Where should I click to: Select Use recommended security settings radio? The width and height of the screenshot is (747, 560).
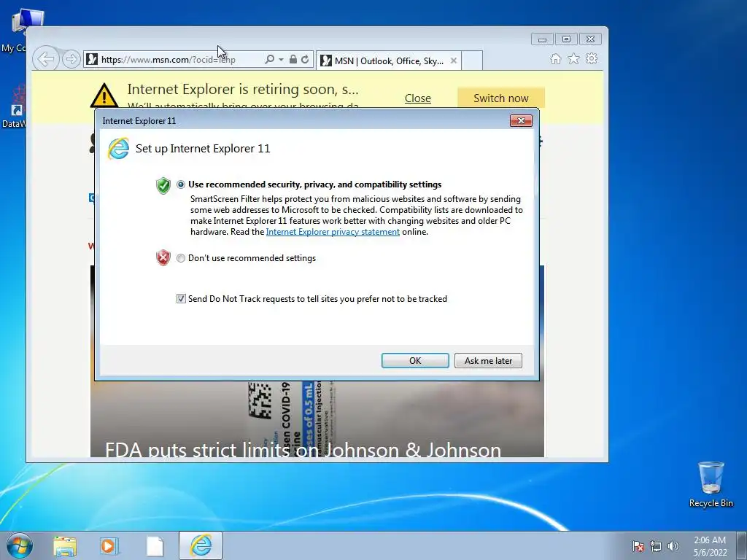(181, 184)
